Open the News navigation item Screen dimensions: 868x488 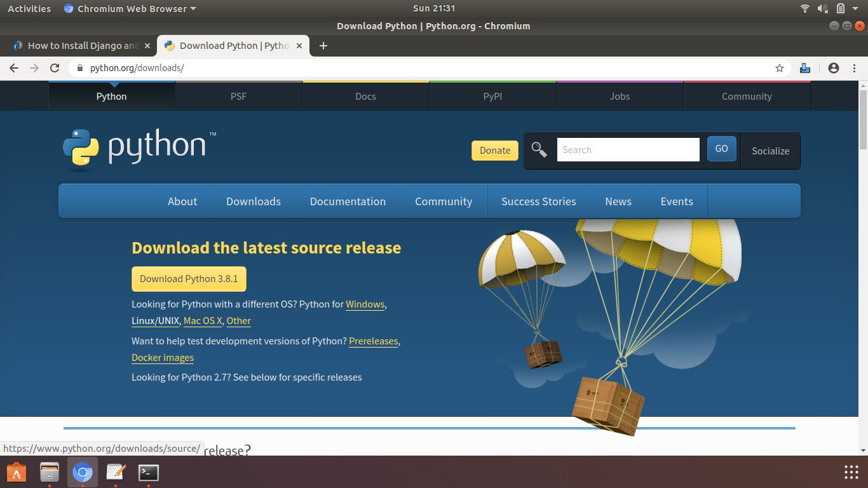tap(618, 201)
